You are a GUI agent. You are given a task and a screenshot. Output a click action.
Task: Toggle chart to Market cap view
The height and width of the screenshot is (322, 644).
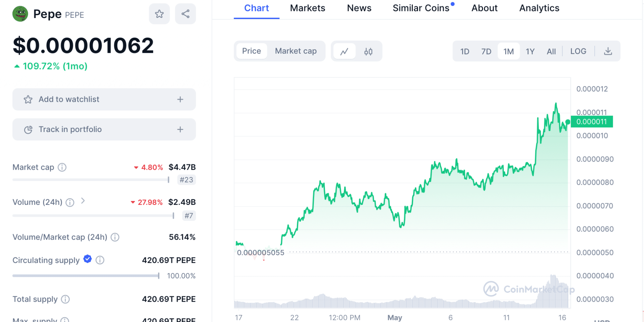296,51
